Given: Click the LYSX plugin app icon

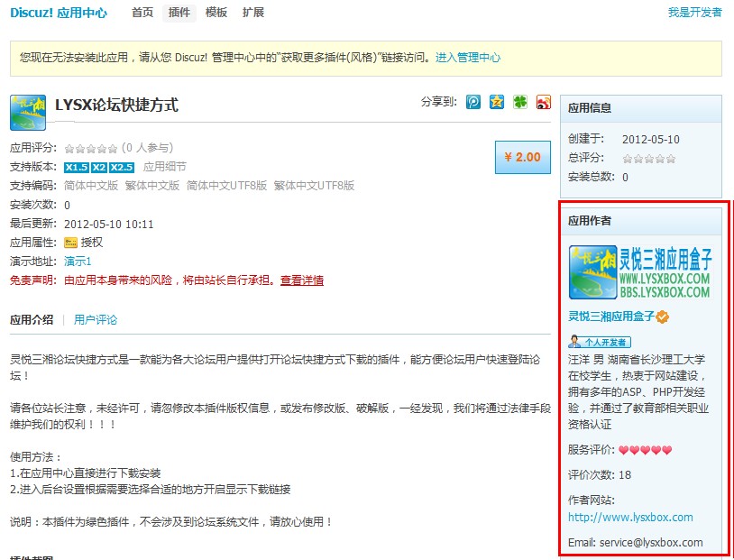Looking at the screenshot, I should (28, 113).
